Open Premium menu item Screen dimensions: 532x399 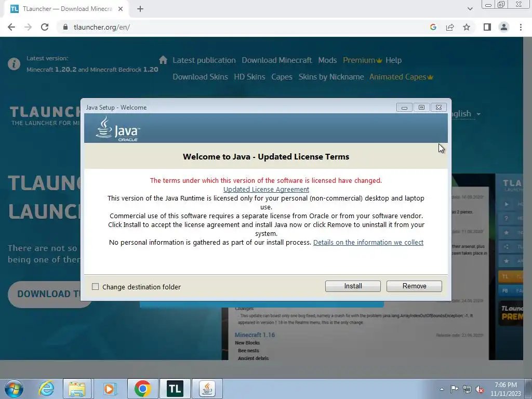[362, 60]
